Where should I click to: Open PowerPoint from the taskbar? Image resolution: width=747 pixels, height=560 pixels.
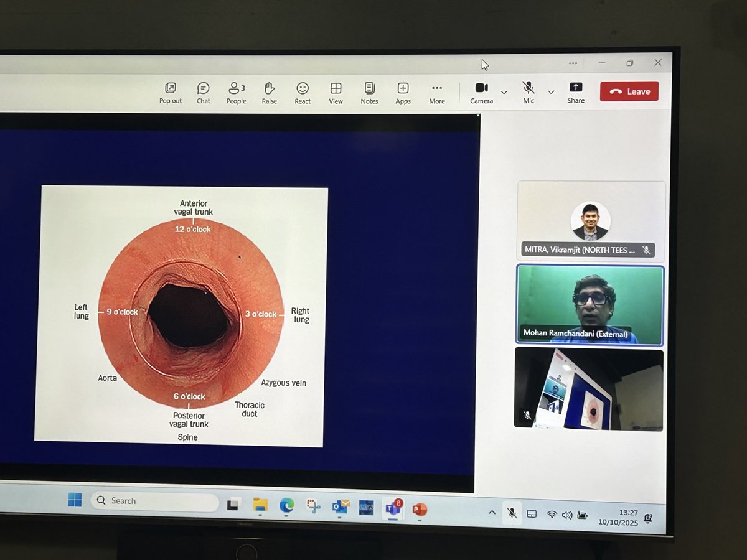pos(420,510)
